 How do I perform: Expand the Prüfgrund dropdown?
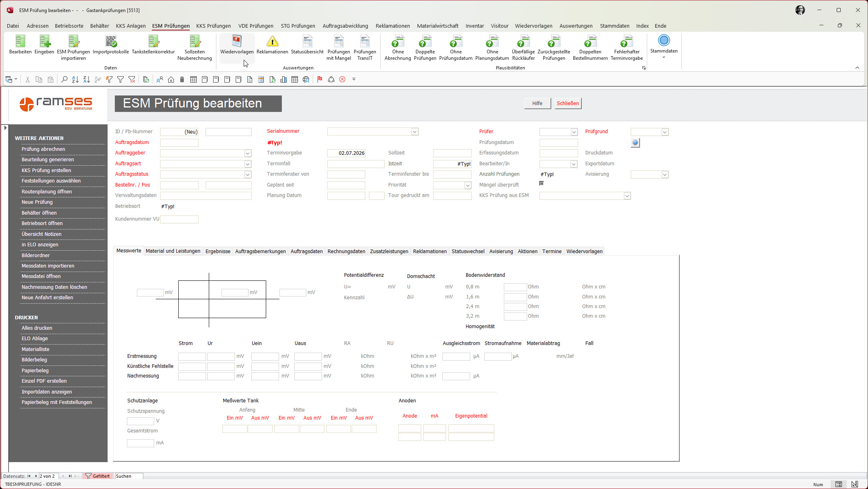tap(665, 132)
